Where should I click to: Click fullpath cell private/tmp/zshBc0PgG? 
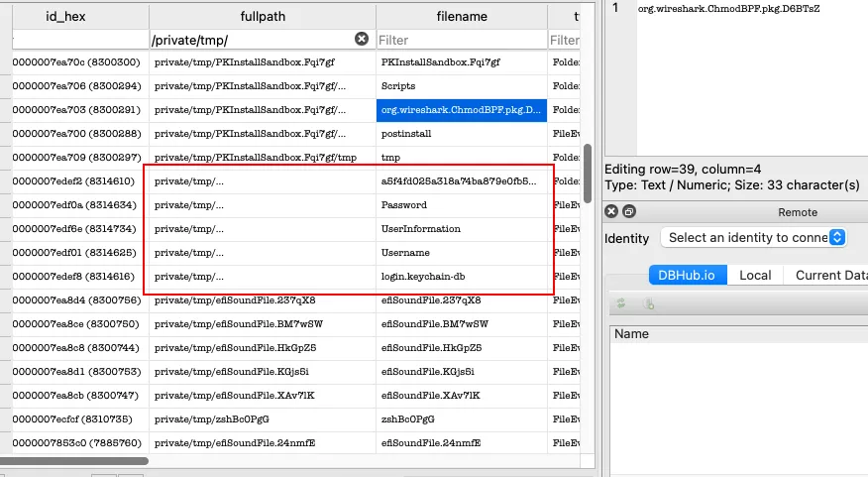tap(263, 419)
